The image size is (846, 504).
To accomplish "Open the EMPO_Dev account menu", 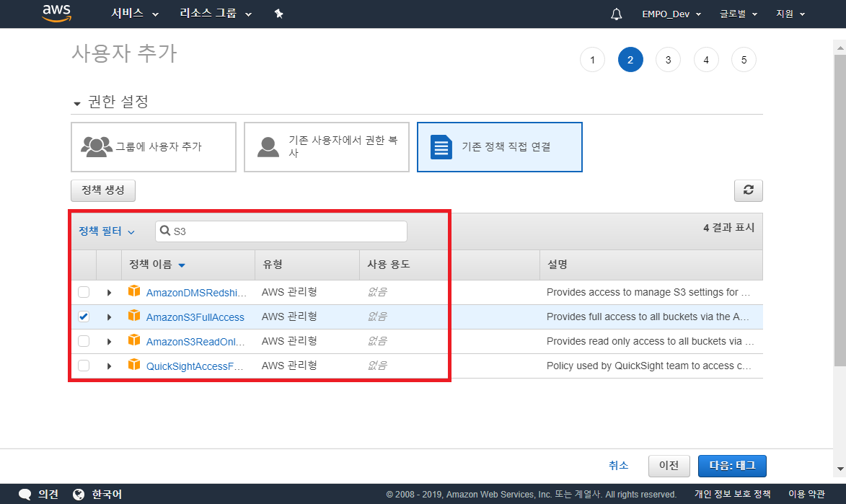I will (671, 14).
